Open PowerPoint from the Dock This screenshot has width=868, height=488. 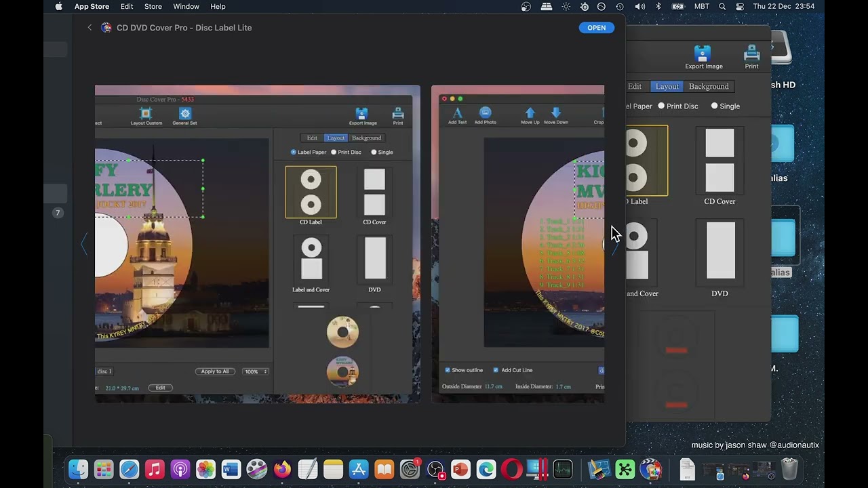click(x=460, y=469)
